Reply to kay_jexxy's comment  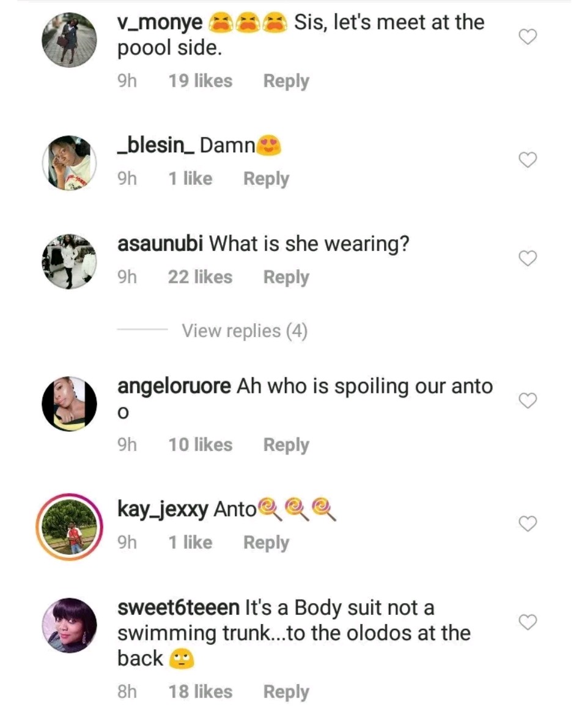pos(266,543)
